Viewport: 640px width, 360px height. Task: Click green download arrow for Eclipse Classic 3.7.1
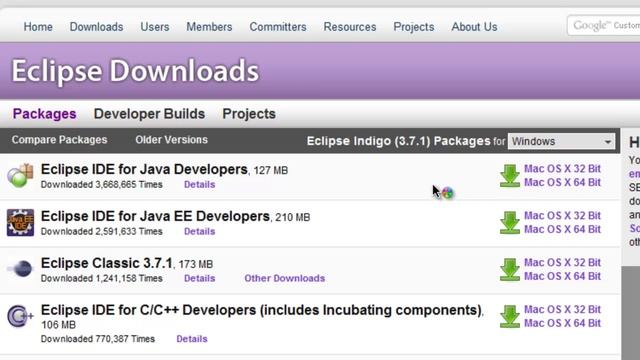(x=509, y=270)
